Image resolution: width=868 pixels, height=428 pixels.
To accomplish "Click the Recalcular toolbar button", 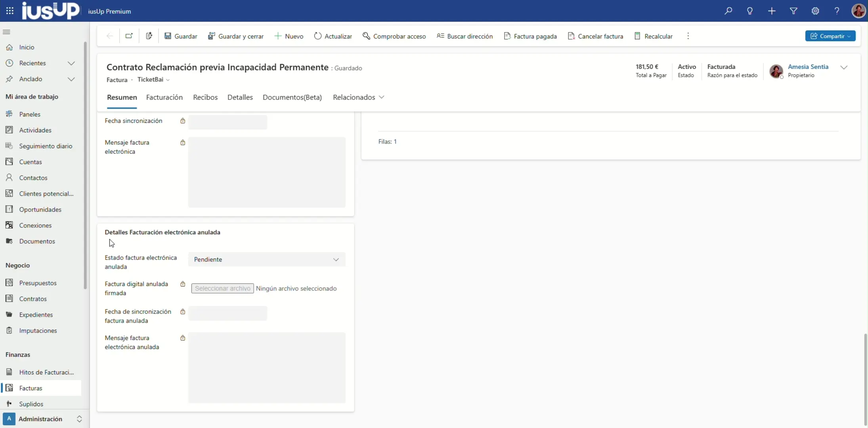I will pyautogui.click(x=654, y=36).
